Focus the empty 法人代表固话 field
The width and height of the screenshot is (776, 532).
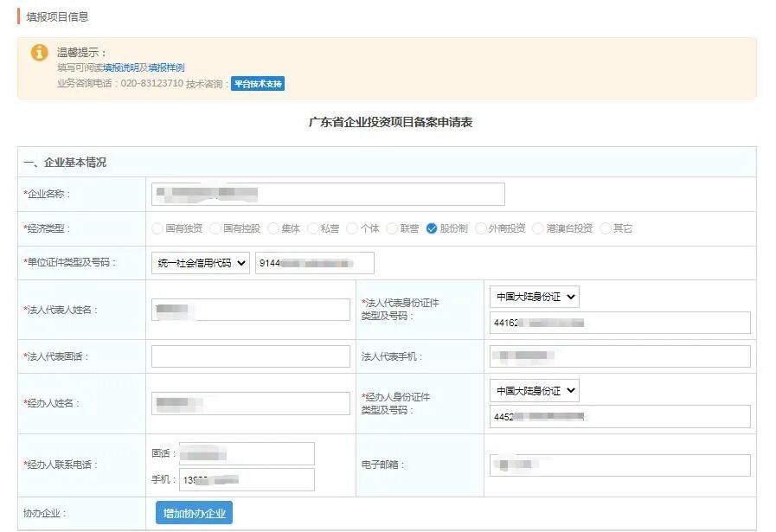pyautogui.click(x=250, y=356)
